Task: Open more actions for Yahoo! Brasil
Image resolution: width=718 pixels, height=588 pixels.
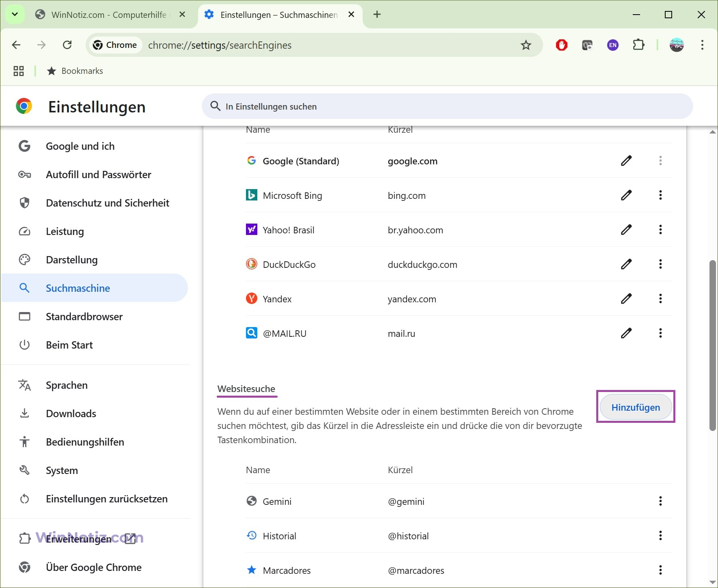Action: click(x=660, y=230)
